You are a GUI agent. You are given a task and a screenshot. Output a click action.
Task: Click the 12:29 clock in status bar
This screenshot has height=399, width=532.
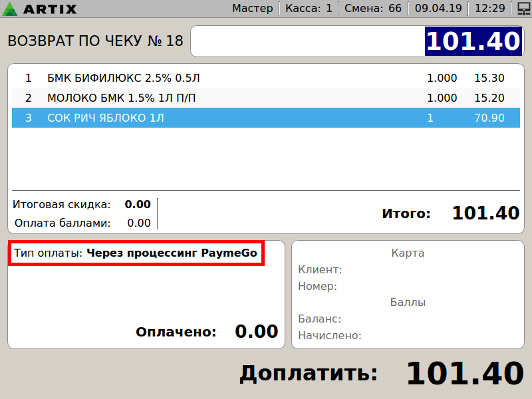489,9
